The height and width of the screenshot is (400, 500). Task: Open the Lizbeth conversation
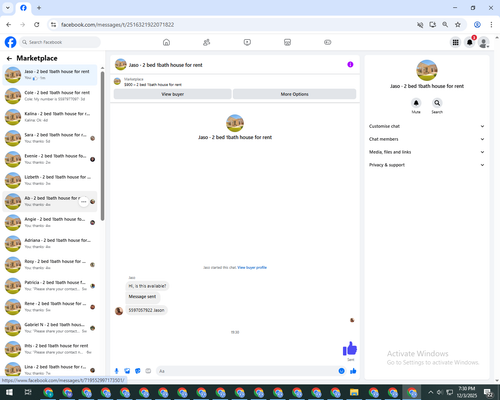(x=50, y=180)
